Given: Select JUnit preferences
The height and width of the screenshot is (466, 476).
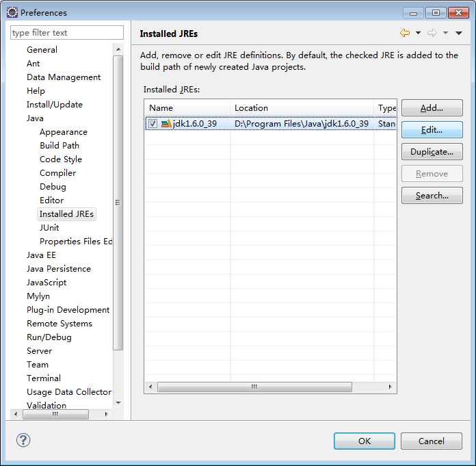Looking at the screenshot, I should coord(49,228).
